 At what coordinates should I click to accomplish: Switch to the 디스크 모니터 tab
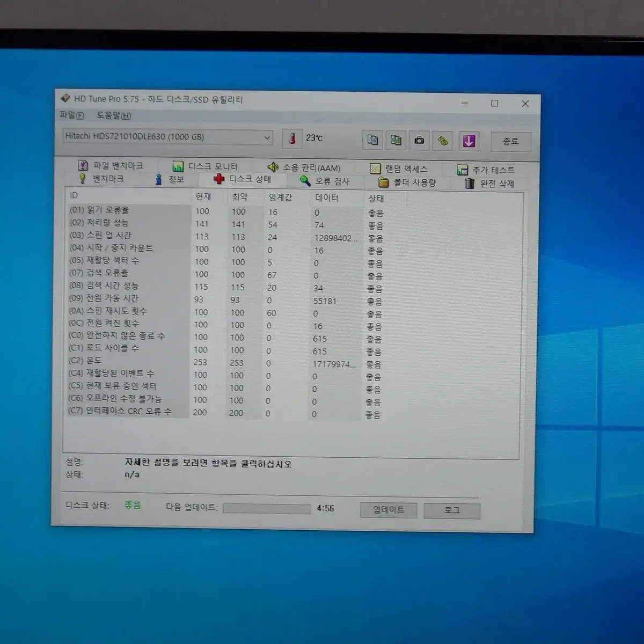[206, 166]
